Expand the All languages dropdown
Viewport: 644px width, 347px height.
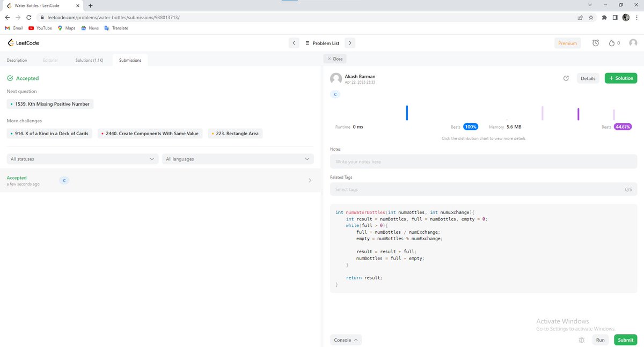pyautogui.click(x=238, y=159)
